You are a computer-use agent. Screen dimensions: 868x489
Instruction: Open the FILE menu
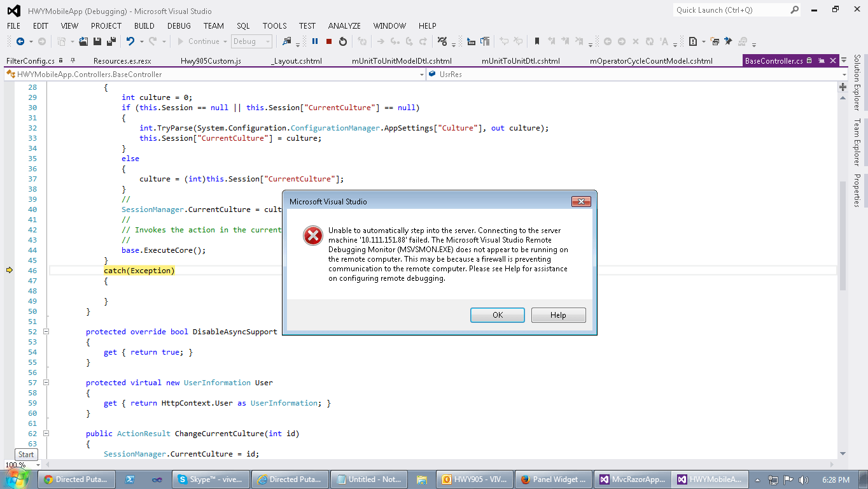point(13,26)
